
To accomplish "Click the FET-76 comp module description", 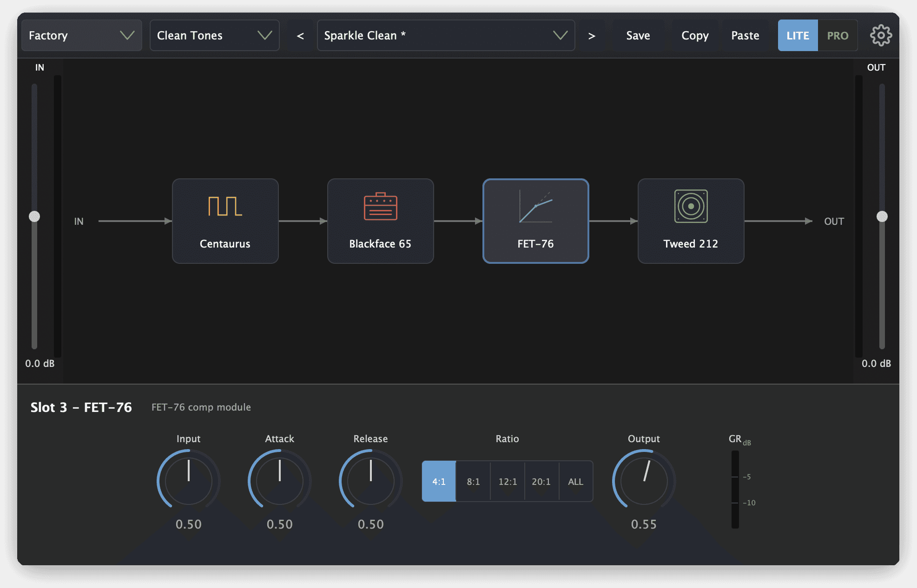I will (x=201, y=407).
